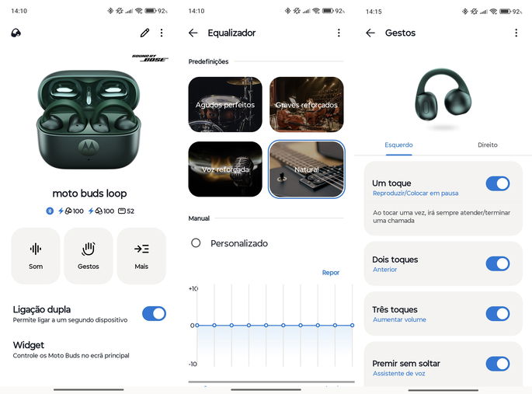
Task: Turn off the Três toques switch
Action: coord(498,314)
